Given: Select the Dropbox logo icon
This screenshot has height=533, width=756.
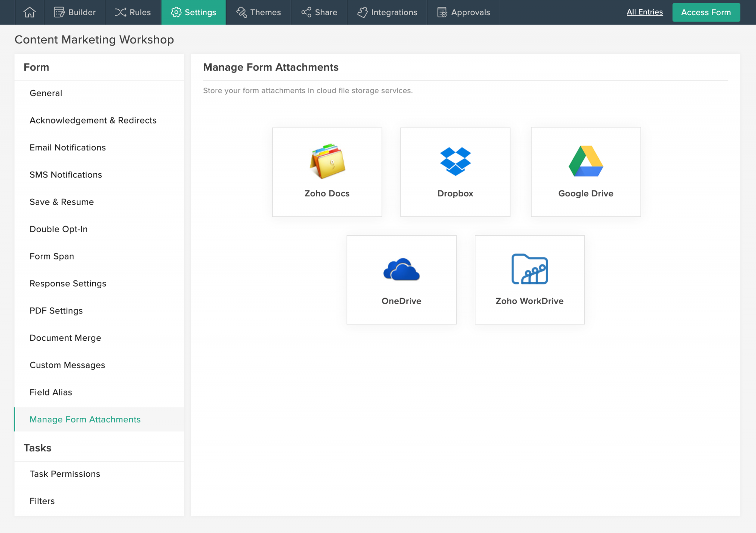Looking at the screenshot, I should point(455,161).
